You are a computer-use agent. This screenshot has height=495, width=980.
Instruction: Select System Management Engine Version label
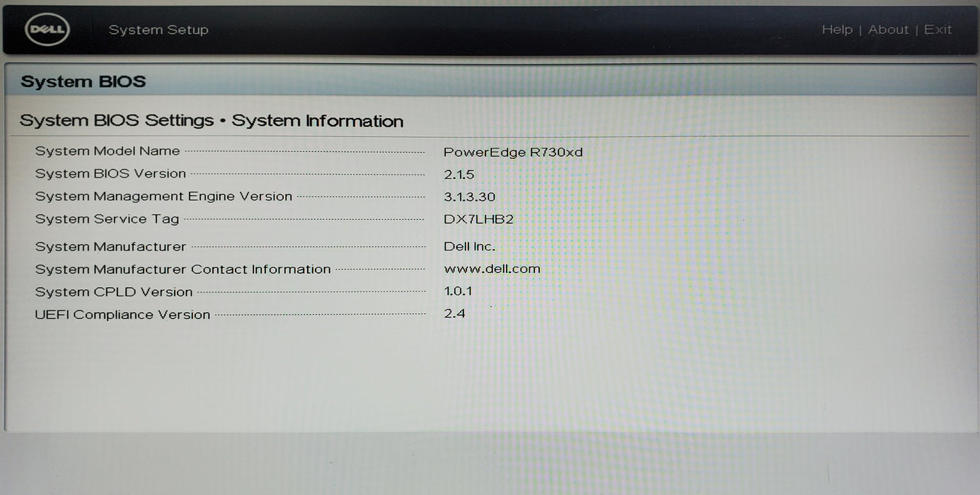pos(163,196)
